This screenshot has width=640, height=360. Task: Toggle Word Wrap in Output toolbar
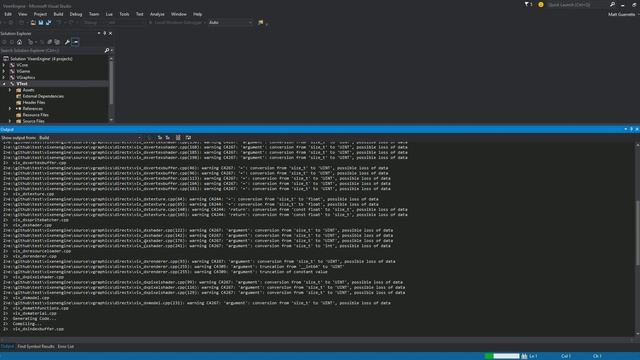click(188, 138)
